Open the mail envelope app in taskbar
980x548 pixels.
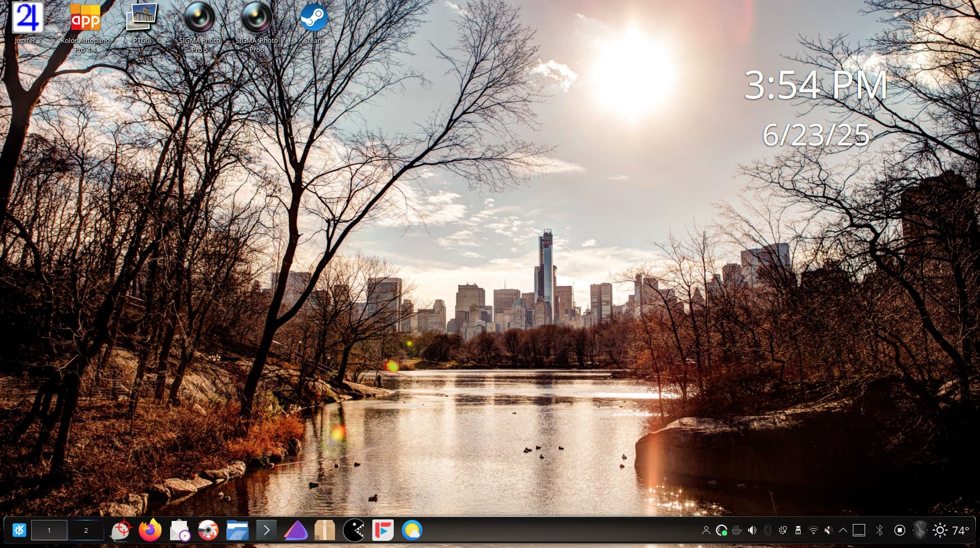(x=180, y=530)
